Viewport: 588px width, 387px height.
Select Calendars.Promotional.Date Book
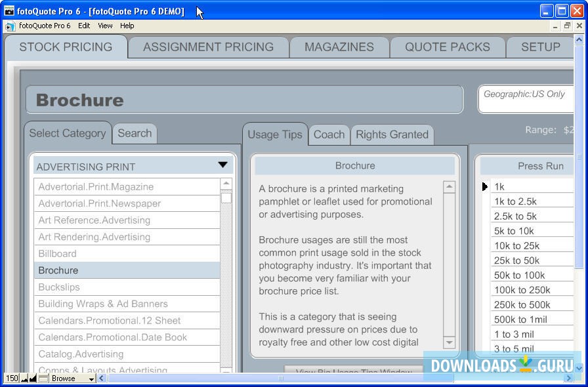(127, 337)
